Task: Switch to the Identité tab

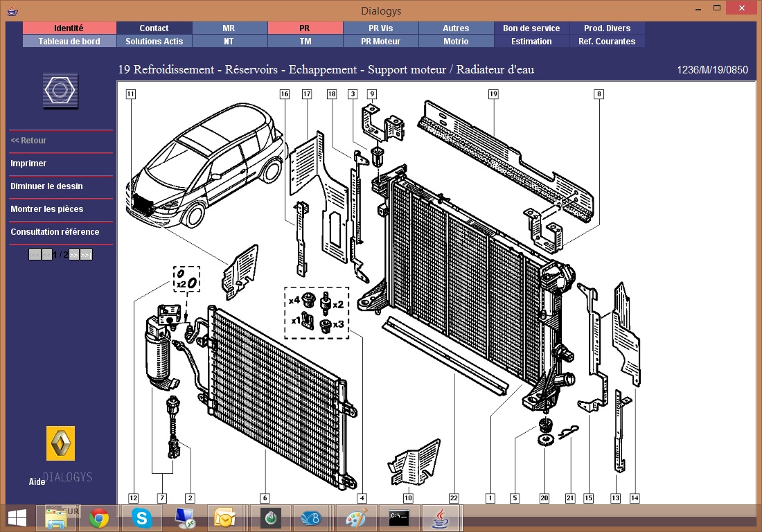Action: coord(69,28)
